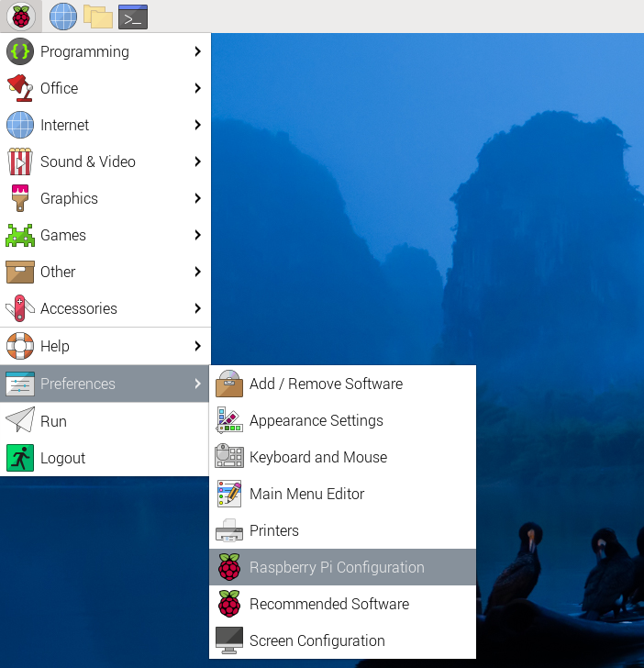Open Add / Remove Software entry text

(326, 384)
